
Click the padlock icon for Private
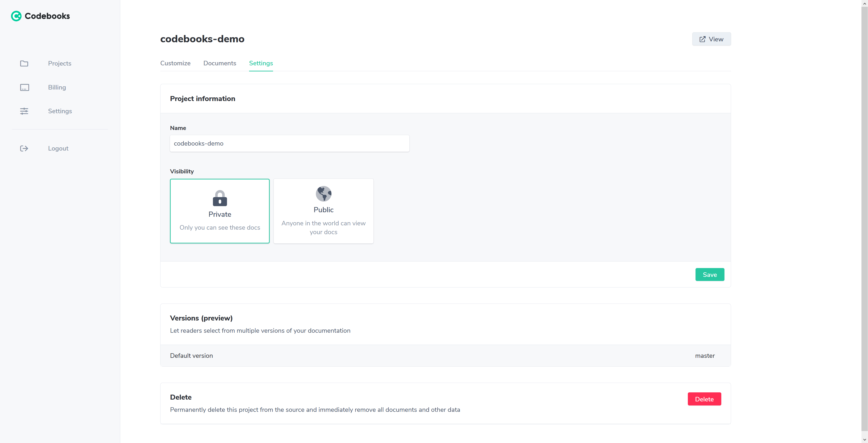[220, 198]
